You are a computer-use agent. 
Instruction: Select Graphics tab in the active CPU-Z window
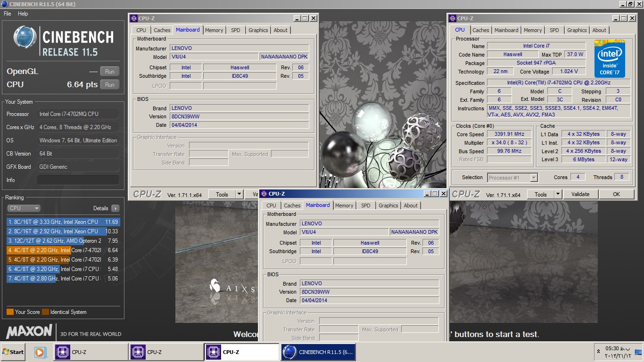[x=388, y=206]
